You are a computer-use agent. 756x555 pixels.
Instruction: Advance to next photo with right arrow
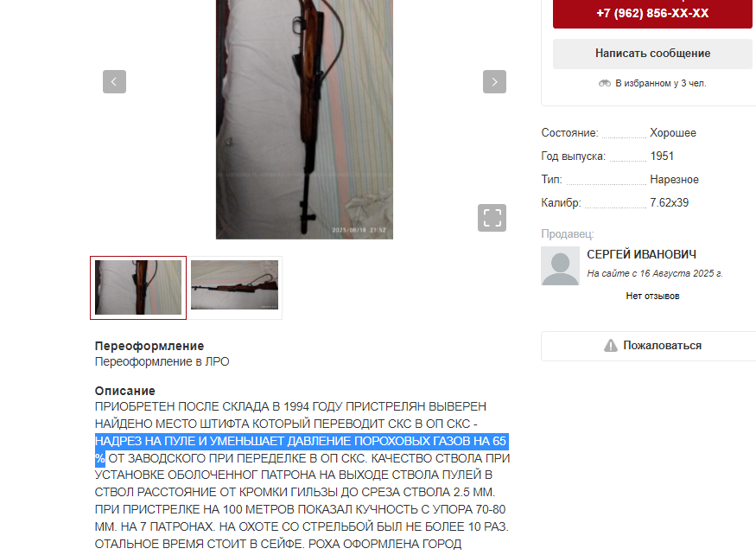click(494, 81)
